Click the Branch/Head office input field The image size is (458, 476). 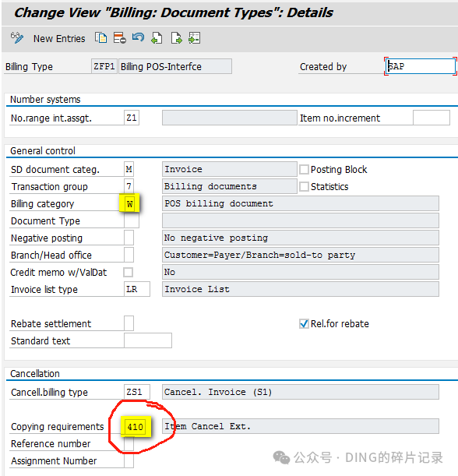pyautogui.click(x=129, y=255)
